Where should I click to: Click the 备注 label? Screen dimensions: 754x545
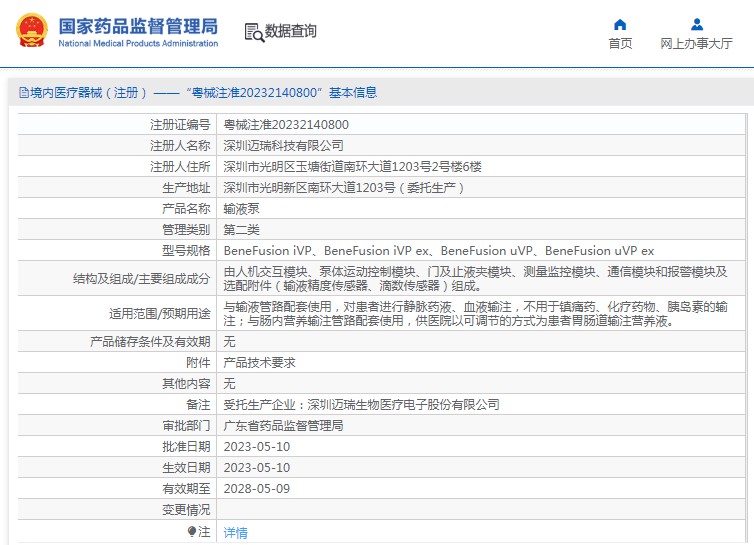pos(198,405)
